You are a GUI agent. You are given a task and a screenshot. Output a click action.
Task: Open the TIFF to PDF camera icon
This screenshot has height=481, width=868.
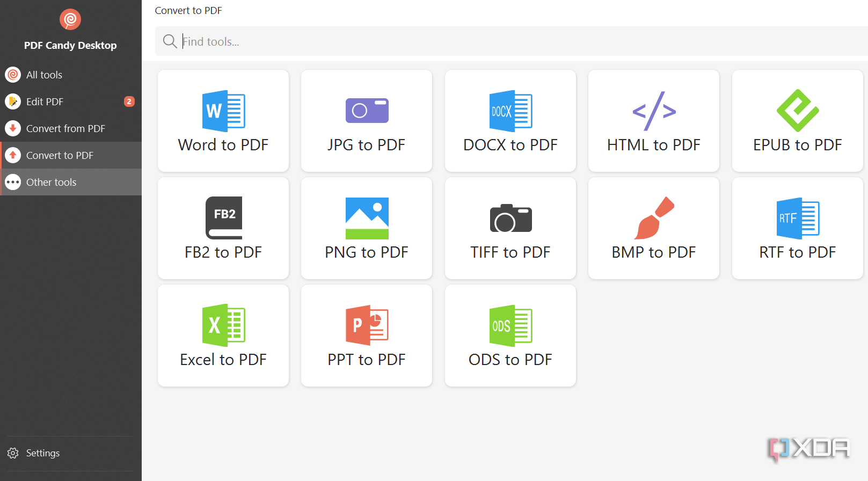coord(510,218)
